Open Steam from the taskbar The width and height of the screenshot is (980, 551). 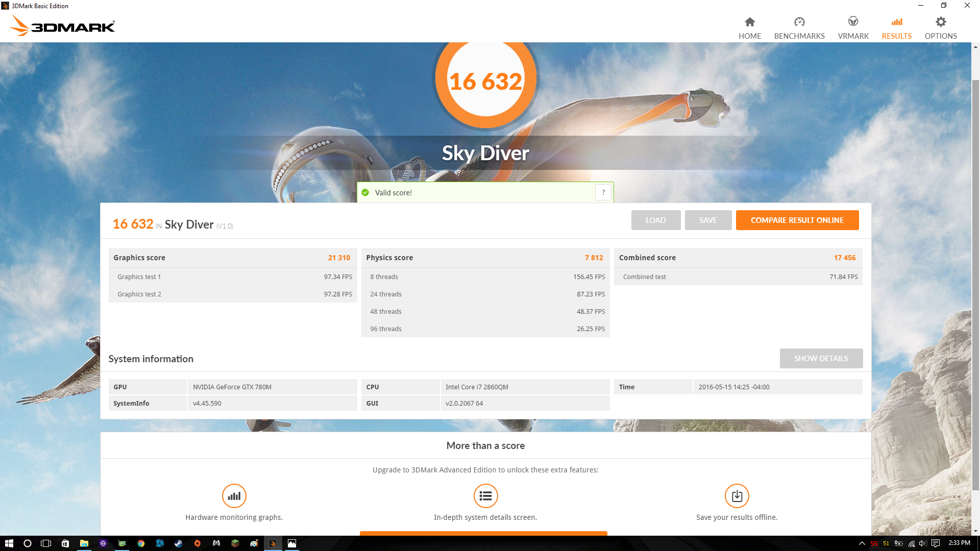click(x=178, y=543)
